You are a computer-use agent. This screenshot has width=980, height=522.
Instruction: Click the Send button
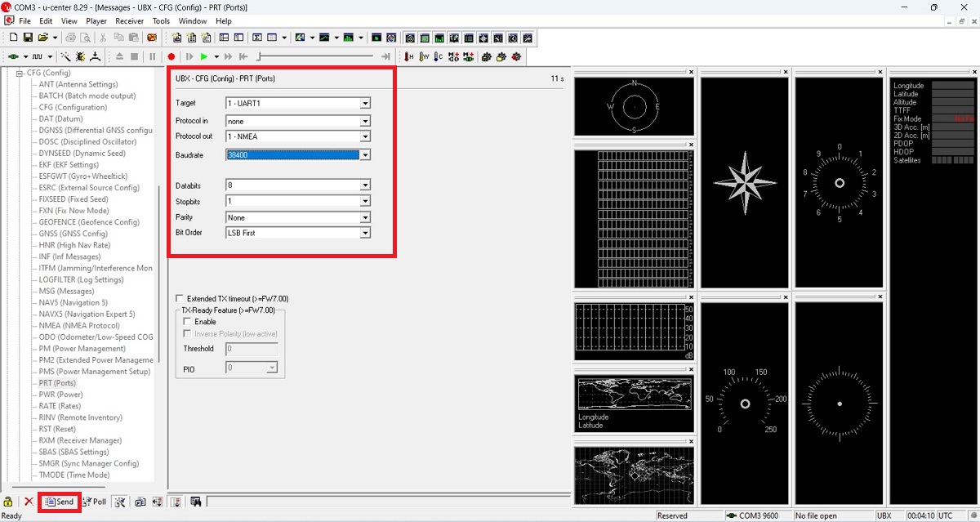tap(60, 502)
